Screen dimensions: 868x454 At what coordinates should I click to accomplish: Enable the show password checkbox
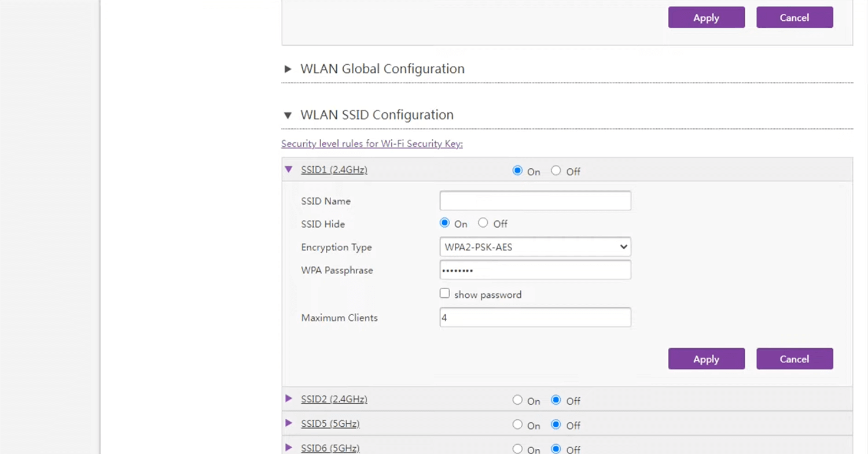point(444,294)
